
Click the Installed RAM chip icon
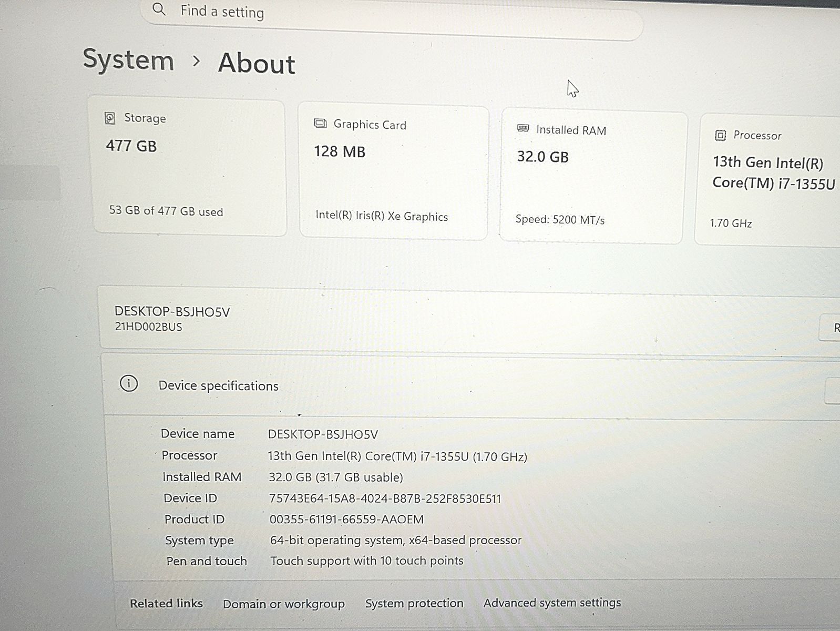tap(523, 128)
